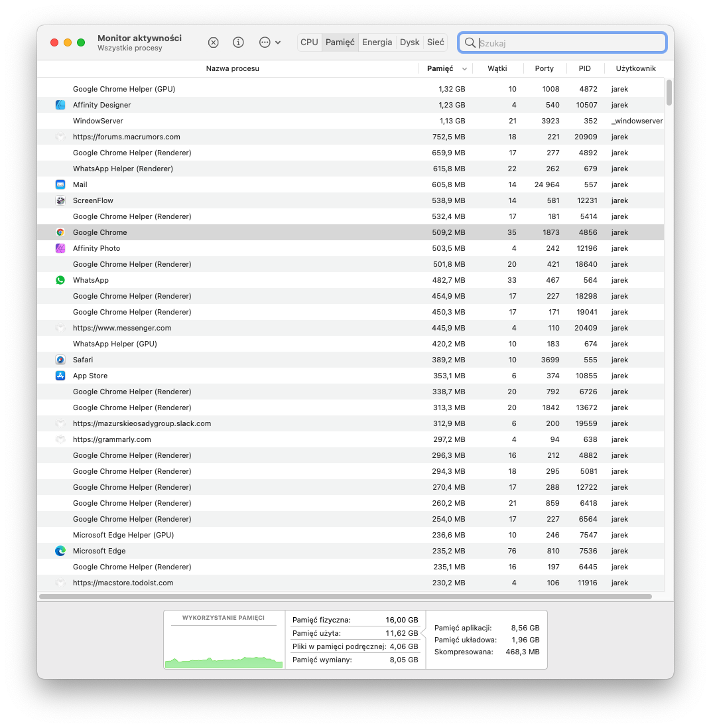This screenshot has height=728, width=711.
Task: Click the stop process (X) toolbar icon
Action: [x=213, y=42]
